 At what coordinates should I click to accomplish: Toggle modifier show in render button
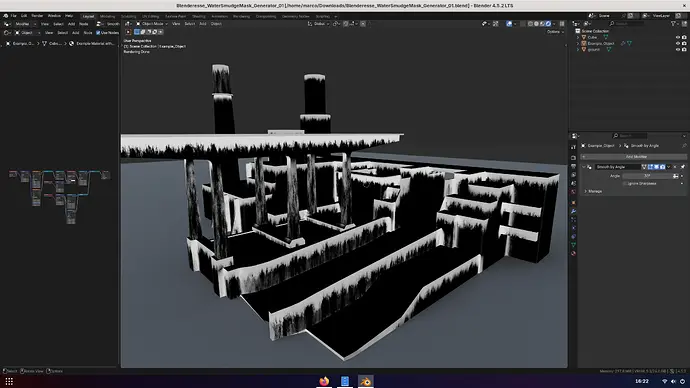[x=662, y=167]
